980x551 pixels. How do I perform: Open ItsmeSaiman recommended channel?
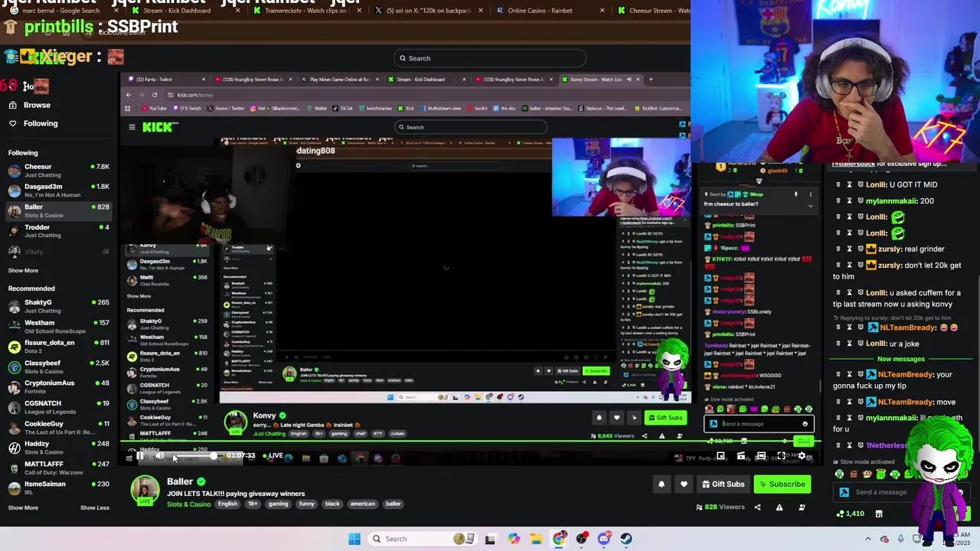[x=58, y=487]
